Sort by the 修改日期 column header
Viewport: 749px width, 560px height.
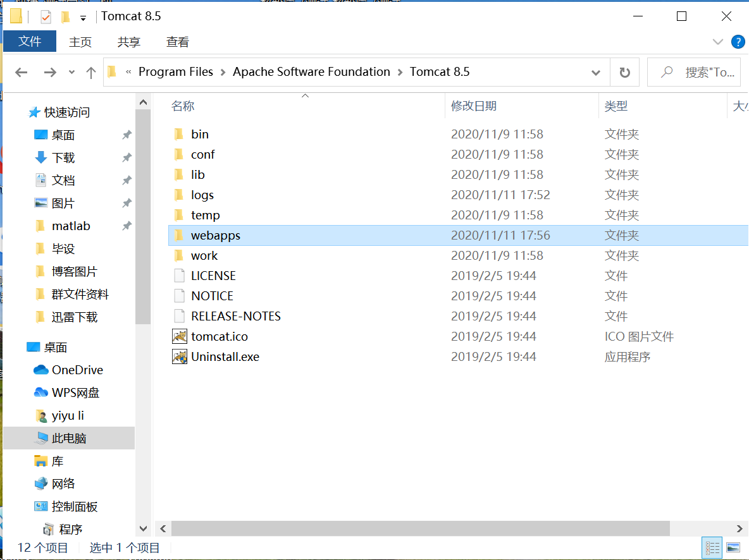(x=474, y=106)
